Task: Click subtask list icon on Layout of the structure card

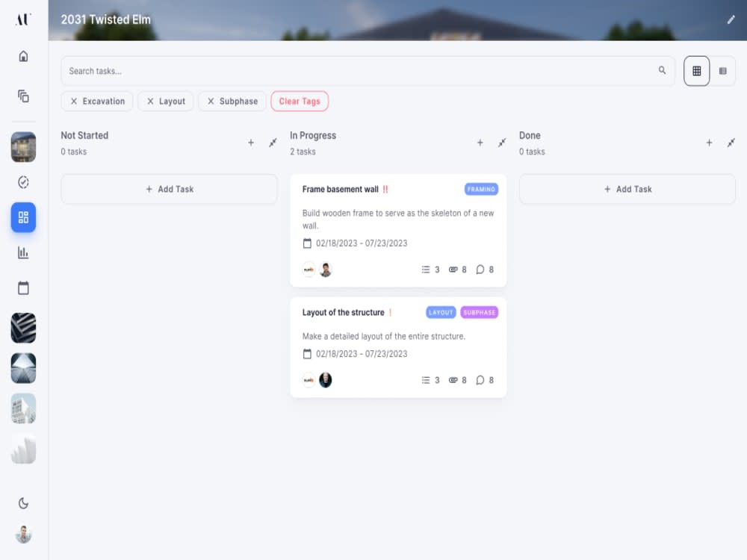Action: [426, 380]
